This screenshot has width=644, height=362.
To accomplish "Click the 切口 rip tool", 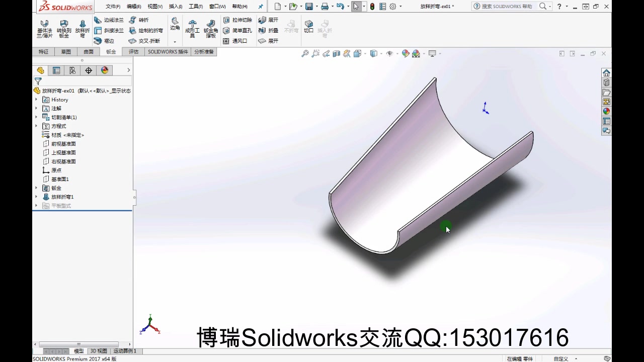I will tap(308, 27).
